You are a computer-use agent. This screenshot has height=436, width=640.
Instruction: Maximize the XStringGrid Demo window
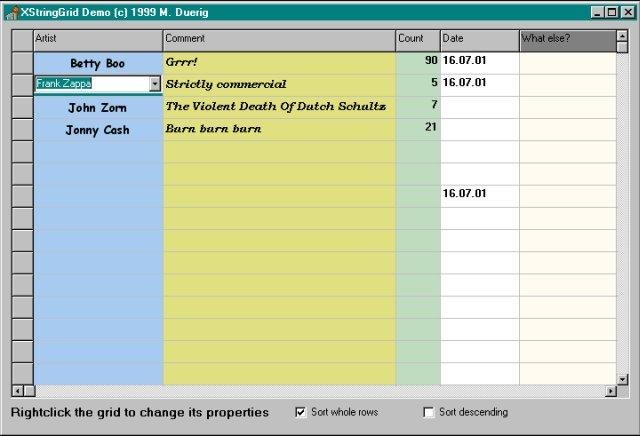coord(612,12)
